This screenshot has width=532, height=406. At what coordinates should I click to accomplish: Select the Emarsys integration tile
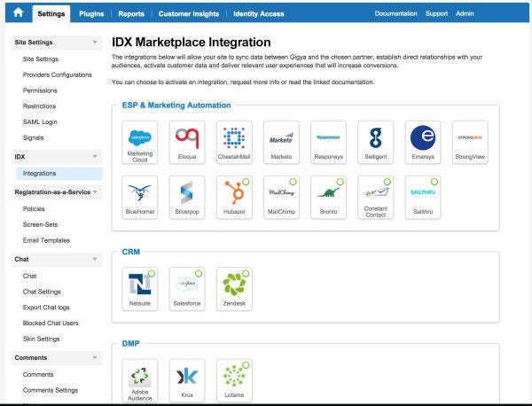pyautogui.click(x=423, y=143)
